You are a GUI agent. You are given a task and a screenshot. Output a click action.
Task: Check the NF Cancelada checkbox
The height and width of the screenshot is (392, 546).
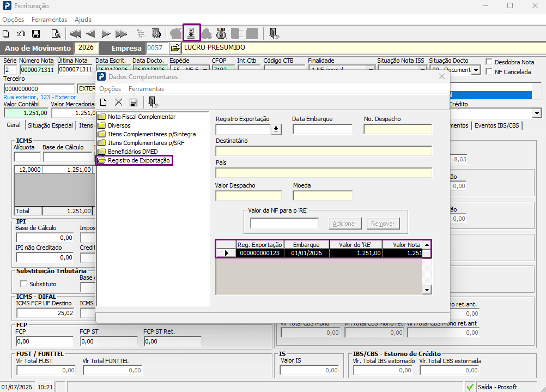click(489, 72)
